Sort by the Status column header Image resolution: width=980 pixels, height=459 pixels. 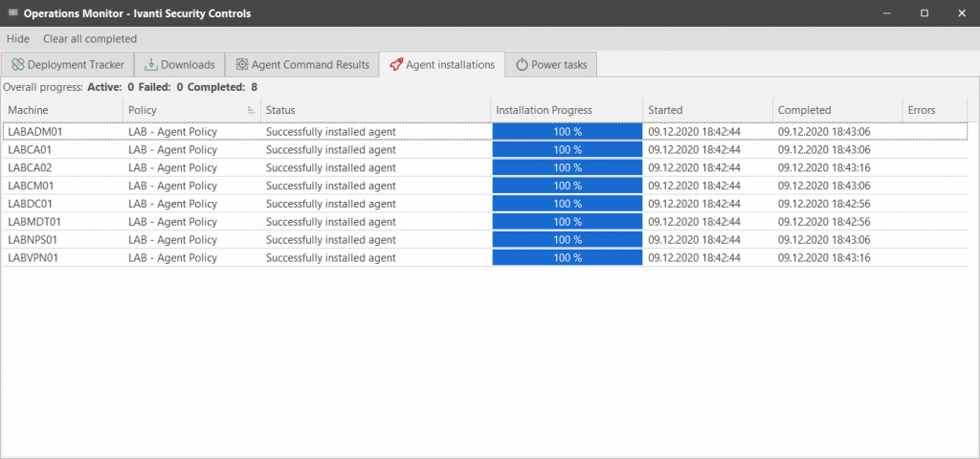pos(375,110)
